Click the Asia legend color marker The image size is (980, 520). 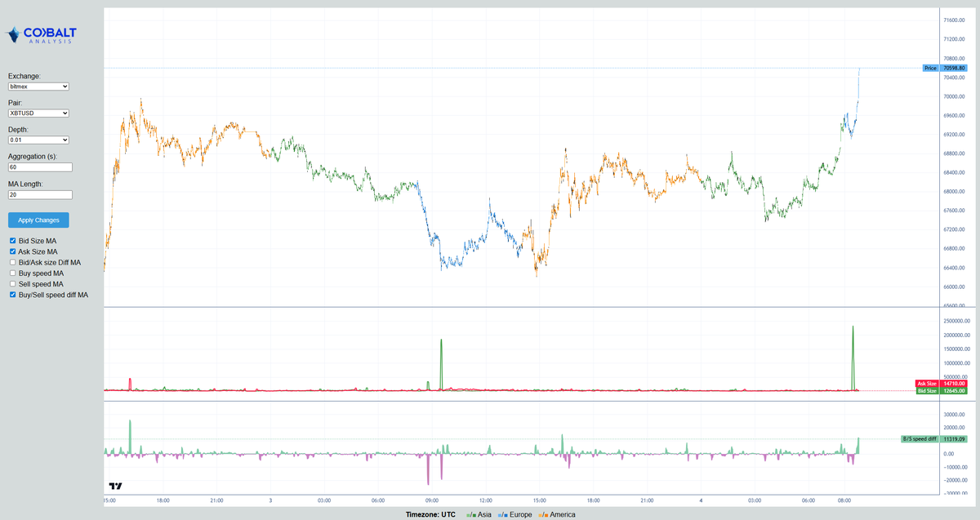point(470,515)
